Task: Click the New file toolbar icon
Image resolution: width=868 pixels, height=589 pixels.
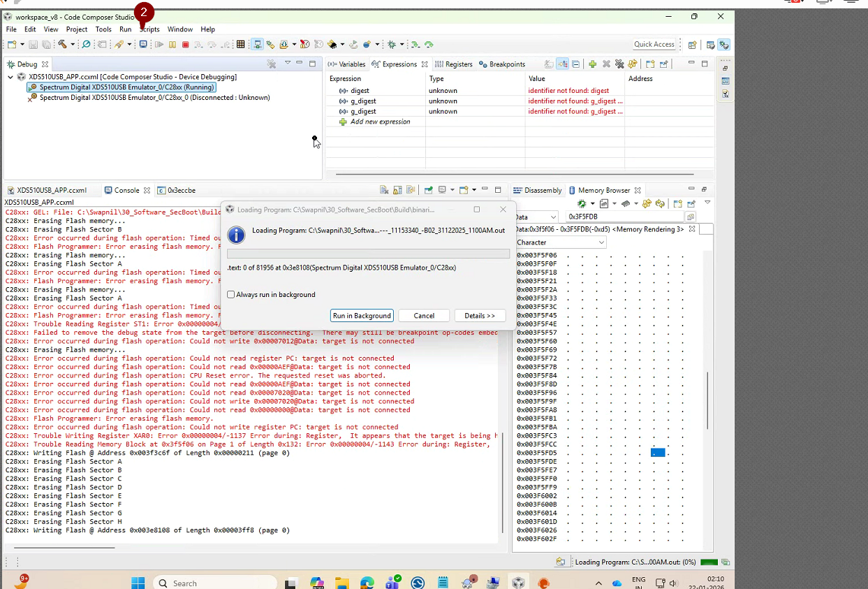Action: coord(12,45)
